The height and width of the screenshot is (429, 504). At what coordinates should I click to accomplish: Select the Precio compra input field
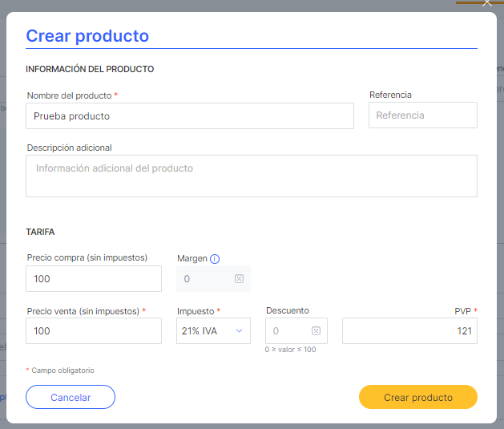(94, 279)
